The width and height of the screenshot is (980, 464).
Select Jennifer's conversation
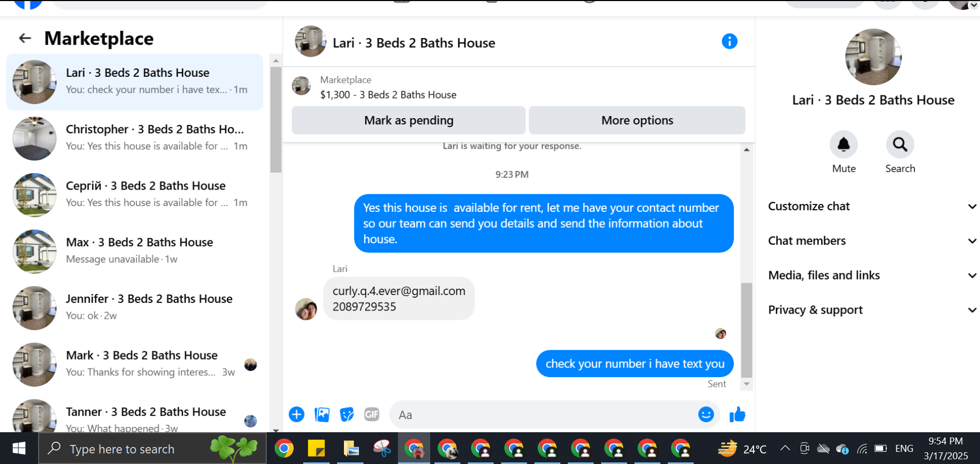pos(134,308)
